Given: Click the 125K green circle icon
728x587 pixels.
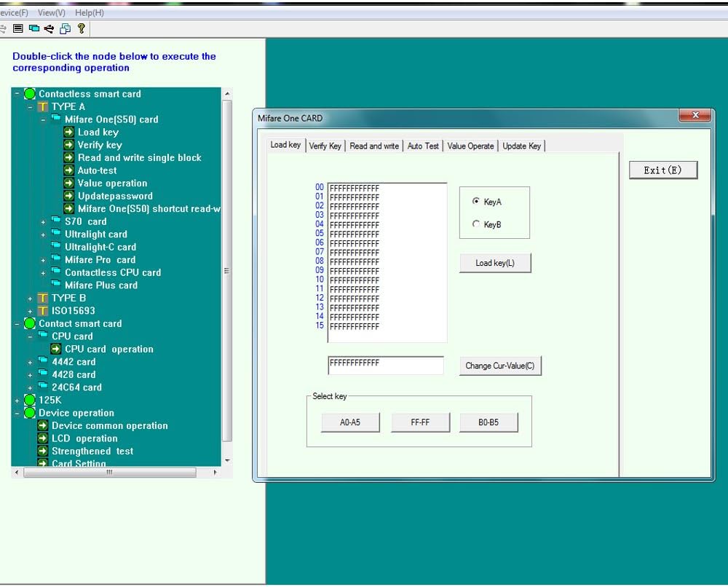Looking at the screenshot, I should click(30, 400).
